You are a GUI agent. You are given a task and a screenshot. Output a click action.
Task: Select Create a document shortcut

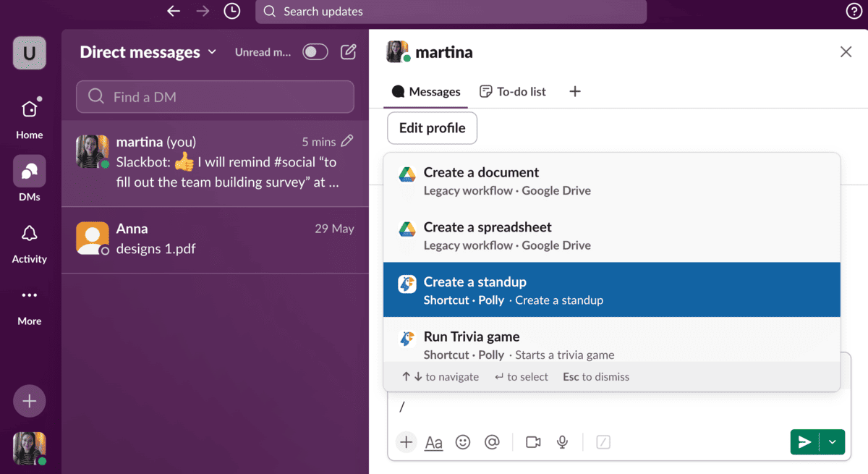pos(612,181)
